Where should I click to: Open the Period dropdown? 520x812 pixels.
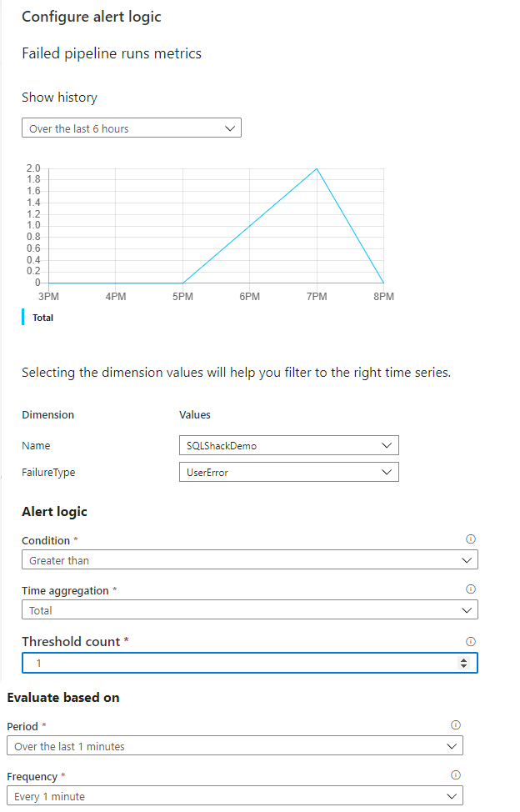coord(234,746)
